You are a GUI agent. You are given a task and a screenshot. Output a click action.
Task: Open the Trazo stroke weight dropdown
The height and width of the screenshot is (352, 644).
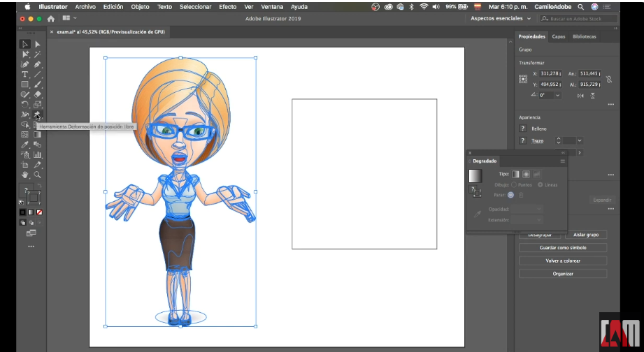[579, 141]
